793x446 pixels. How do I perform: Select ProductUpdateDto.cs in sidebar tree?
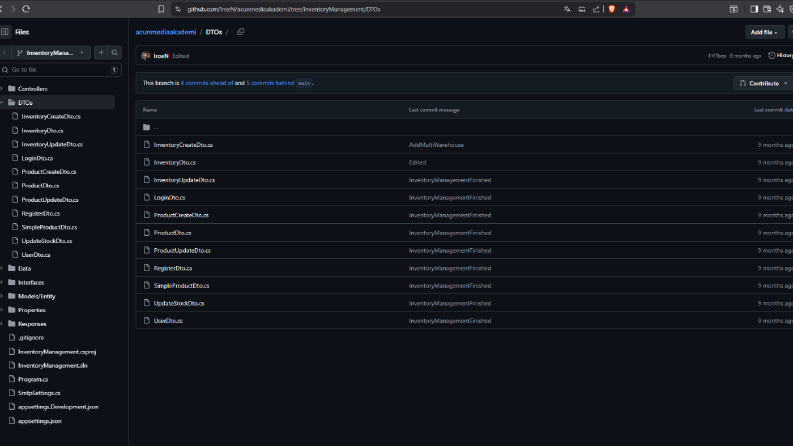pyautogui.click(x=50, y=200)
